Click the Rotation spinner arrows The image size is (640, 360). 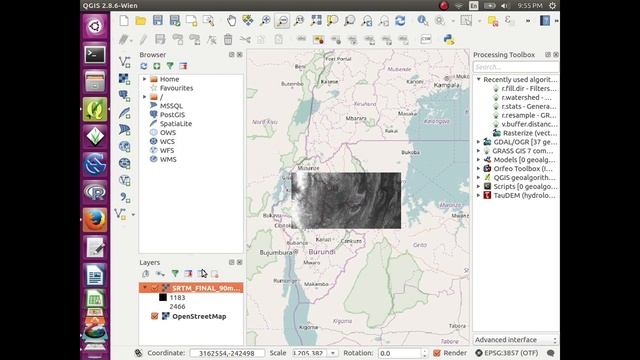point(424,353)
